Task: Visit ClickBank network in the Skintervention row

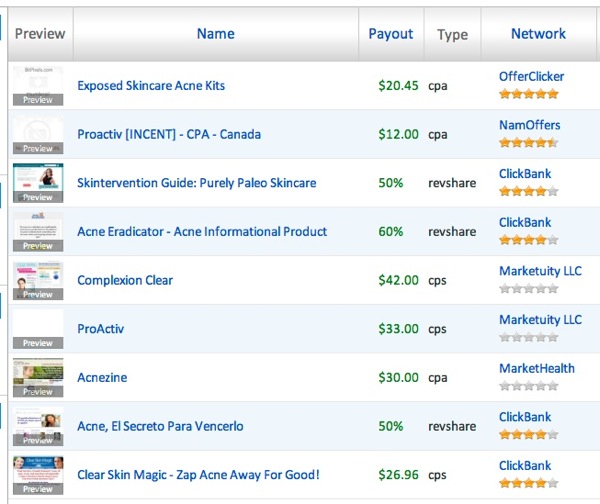Action: [525, 174]
